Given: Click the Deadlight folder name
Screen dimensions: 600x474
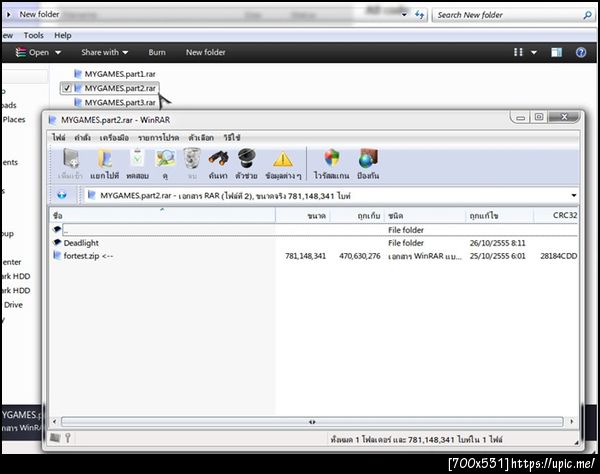Looking at the screenshot, I should pos(81,243).
